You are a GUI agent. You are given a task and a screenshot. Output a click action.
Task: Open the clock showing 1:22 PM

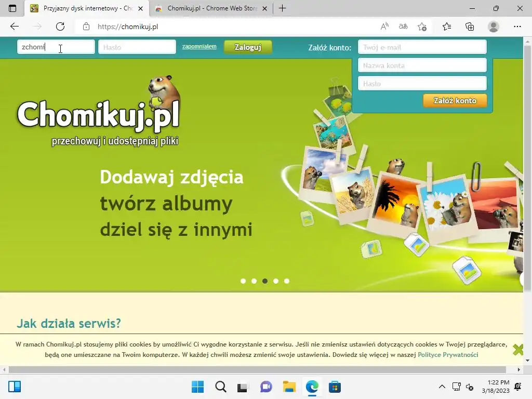(496, 387)
